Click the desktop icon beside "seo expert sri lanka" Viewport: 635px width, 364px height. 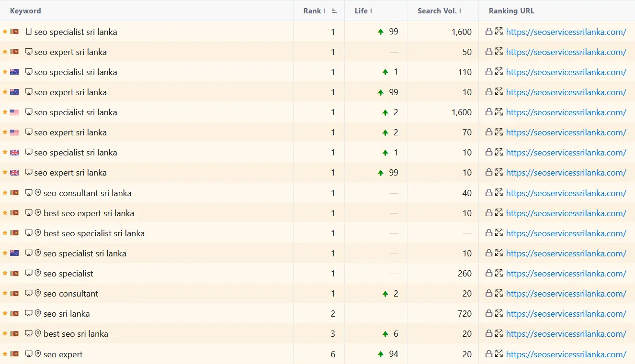pyautogui.click(x=28, y=52)
